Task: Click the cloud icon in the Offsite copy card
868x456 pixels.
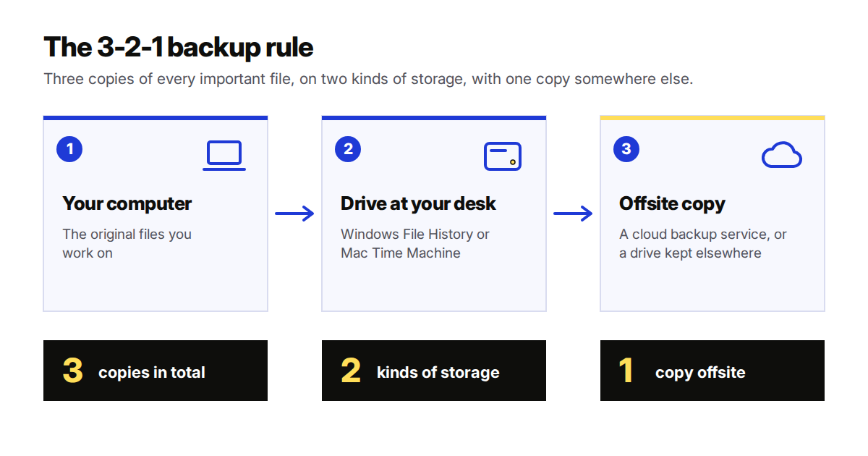Action: 782,155
